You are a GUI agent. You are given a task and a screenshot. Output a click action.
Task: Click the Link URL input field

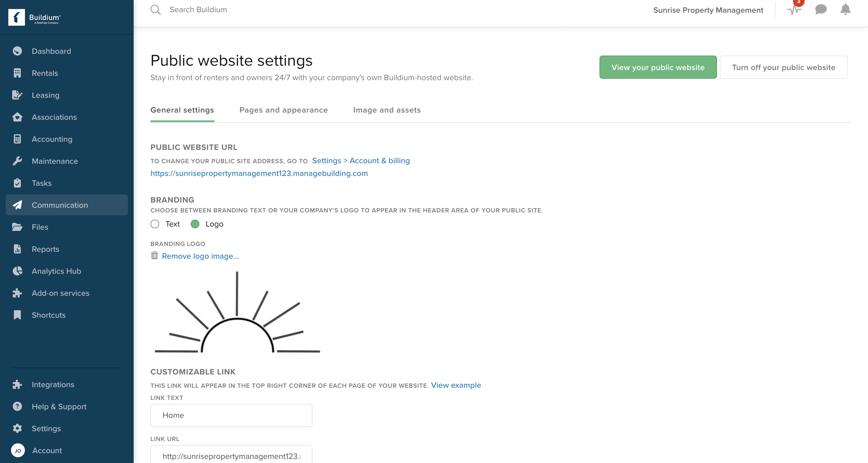[x=231, y=454]
